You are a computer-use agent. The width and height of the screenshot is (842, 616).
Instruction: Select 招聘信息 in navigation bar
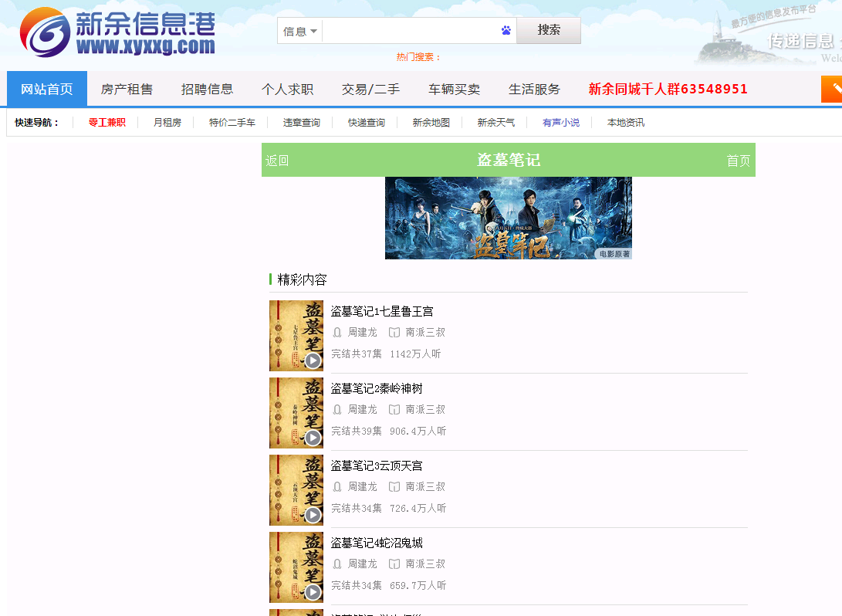207,89
